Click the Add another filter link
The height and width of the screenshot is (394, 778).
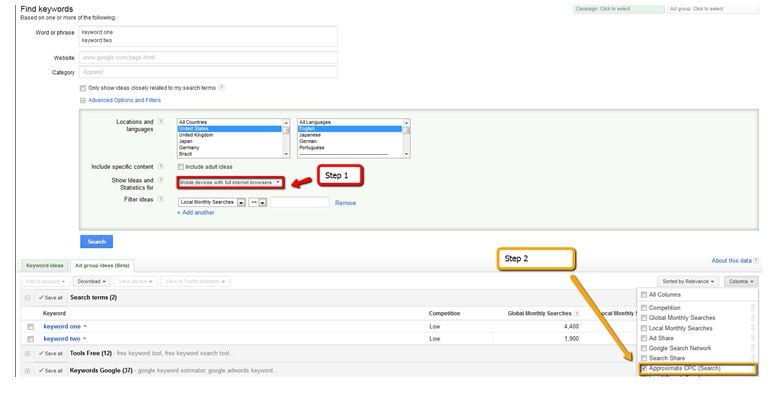(196, 212)
